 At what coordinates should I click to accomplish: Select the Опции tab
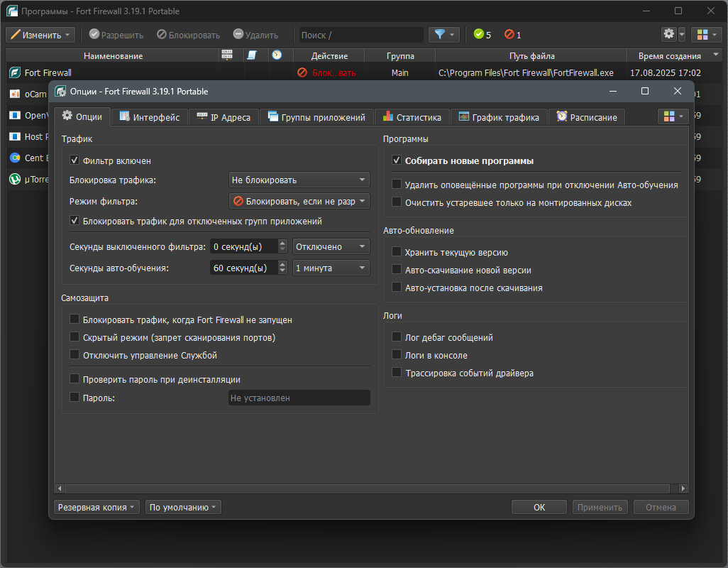(82, 116)
